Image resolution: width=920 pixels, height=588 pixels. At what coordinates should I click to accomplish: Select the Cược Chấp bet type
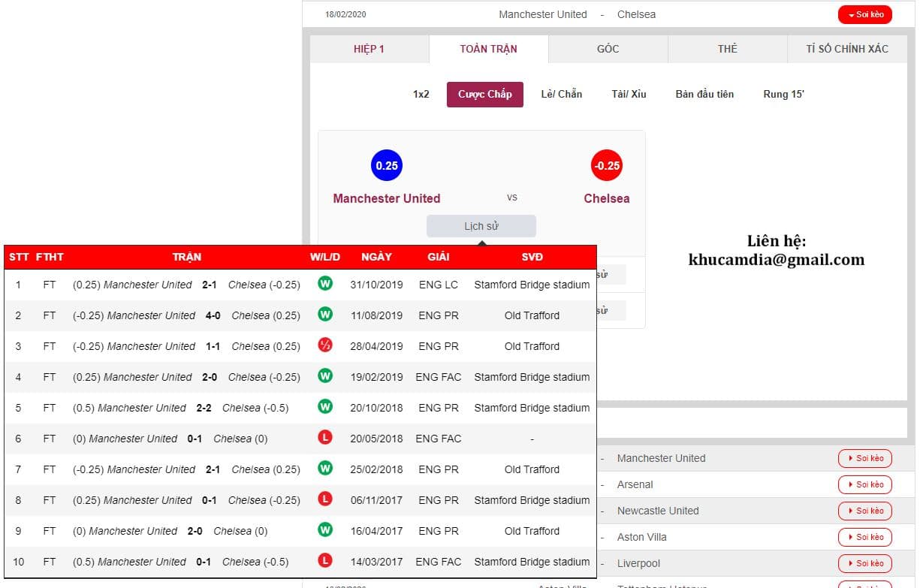pyautogui.click(x=485, y=94)
